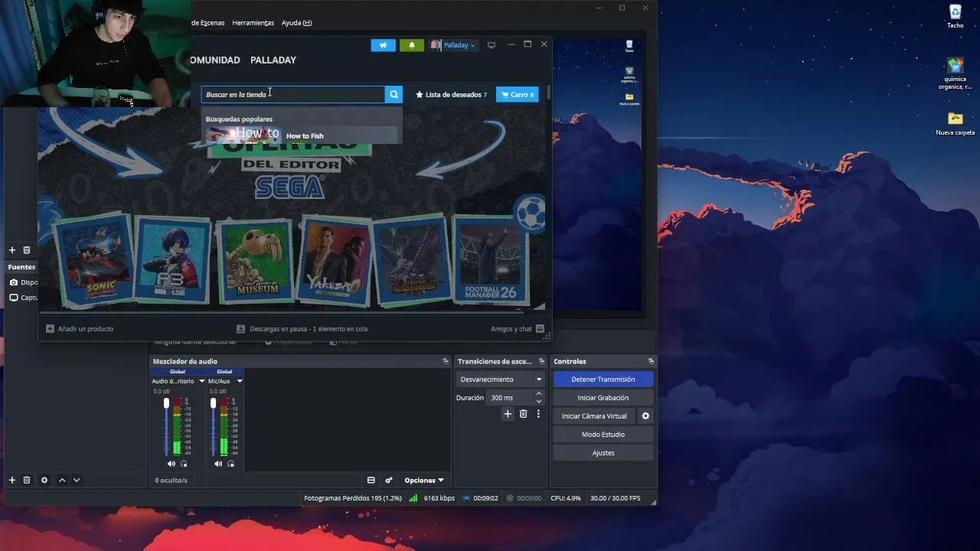
Task: Select the Nueva carpeta desktop folder
Action: pos(955,124)
